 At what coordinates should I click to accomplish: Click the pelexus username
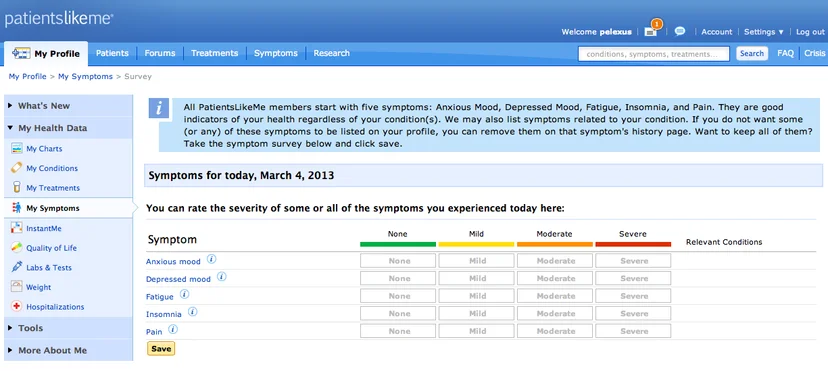pyautogui.click(x=615, y=32)
